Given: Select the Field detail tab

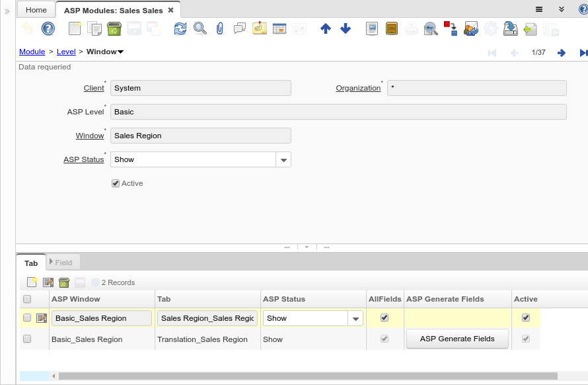Looking at the screenshot, I should click(63, 263).
